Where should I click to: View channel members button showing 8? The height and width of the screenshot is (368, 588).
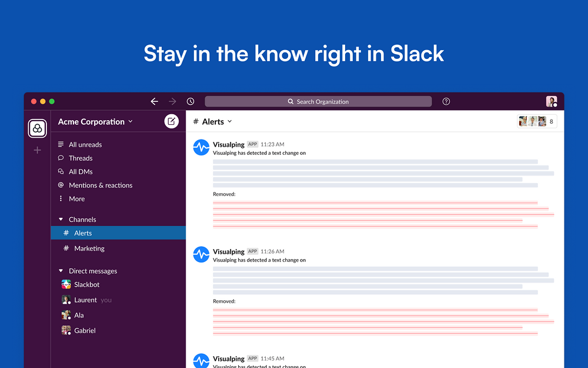(537, 121)
